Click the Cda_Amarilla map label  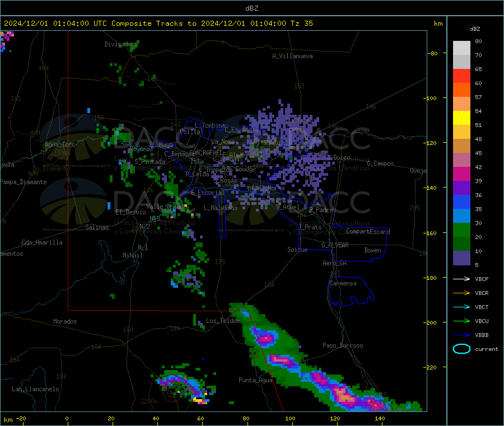42,242
